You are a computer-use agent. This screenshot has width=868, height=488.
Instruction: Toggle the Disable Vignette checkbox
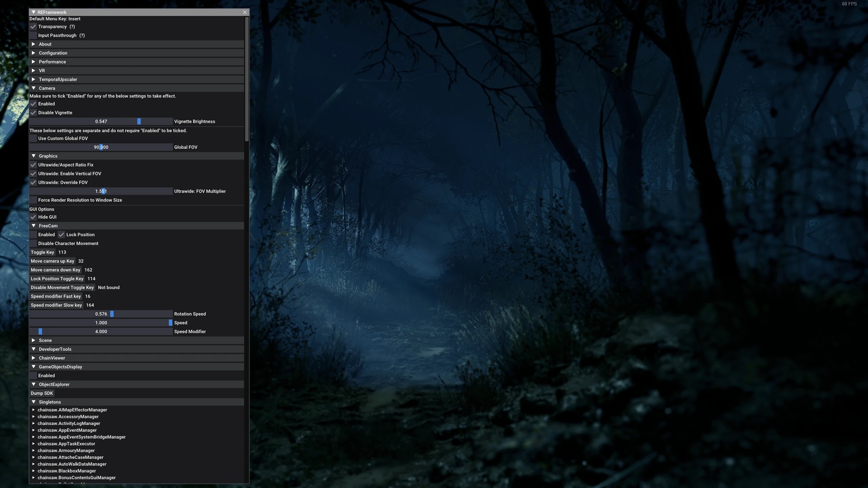33,113
